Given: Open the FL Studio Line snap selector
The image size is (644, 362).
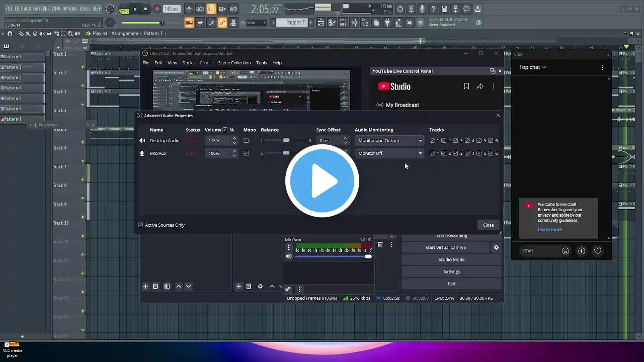Looking at the screenshot, I should [x=256, y=23].
